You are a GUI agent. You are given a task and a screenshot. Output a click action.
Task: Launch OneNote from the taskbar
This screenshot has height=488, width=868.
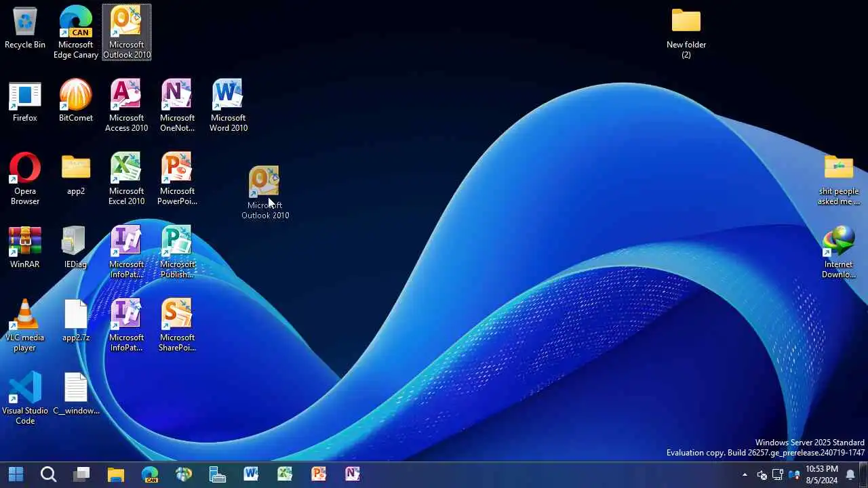353,474
